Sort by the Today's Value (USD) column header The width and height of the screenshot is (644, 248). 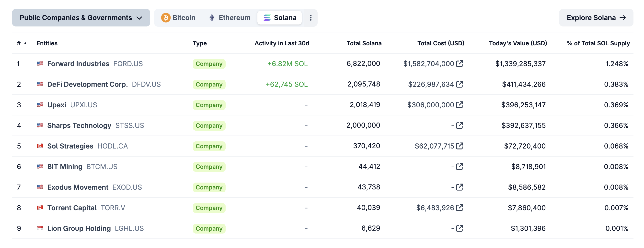click(518, 43)
